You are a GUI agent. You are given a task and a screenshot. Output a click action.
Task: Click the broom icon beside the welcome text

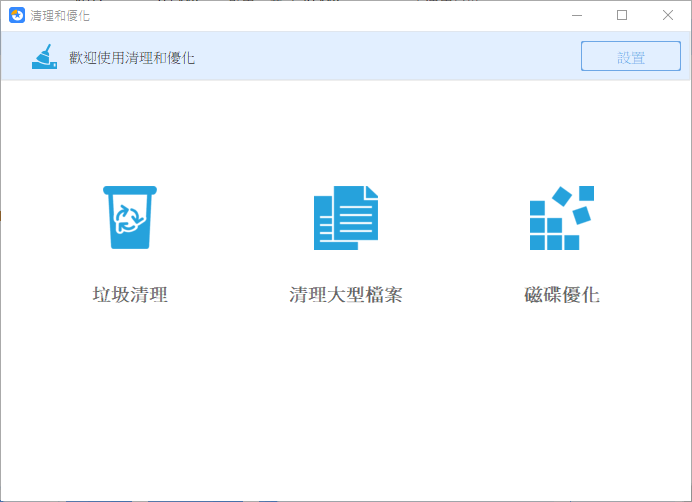tap(44, 57)
